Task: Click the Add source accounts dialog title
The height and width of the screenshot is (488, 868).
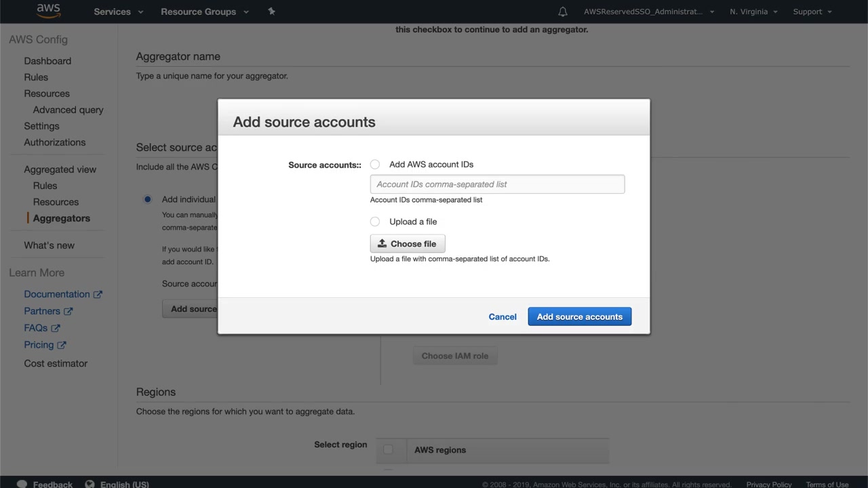Action: (x=304, y=122)
